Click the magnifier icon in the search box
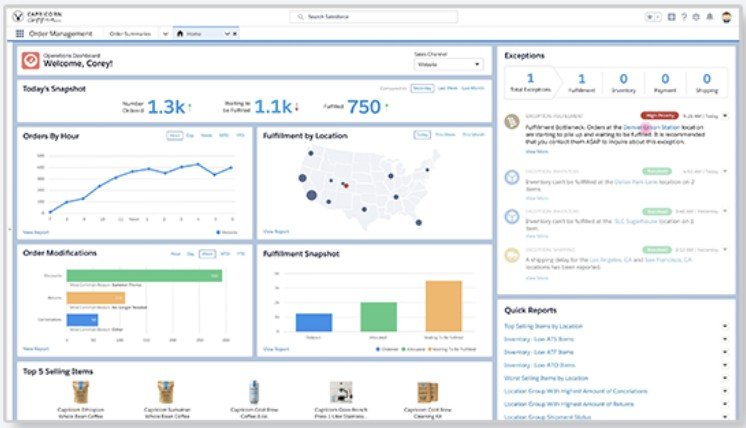Screen dimensions: 746x428 tap(300, 17)
